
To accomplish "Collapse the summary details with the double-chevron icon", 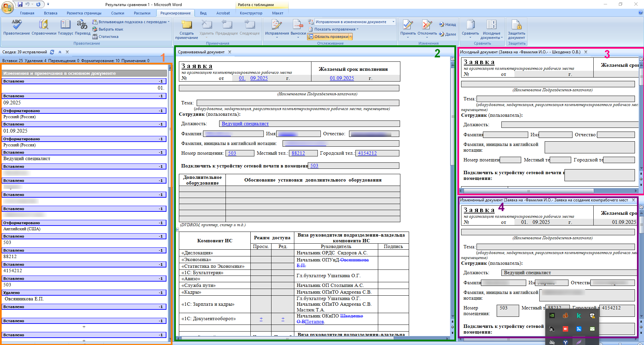I will point(60,52).
